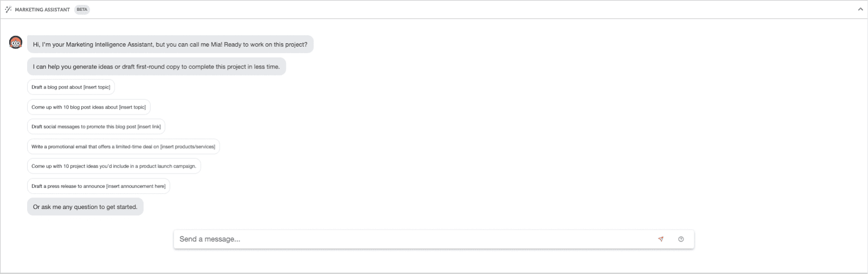Image resolution: width=868 pixels, height=274 pixels.
Task: Click the "I can help you generate ideas" bubble
Action: point(156,67)
